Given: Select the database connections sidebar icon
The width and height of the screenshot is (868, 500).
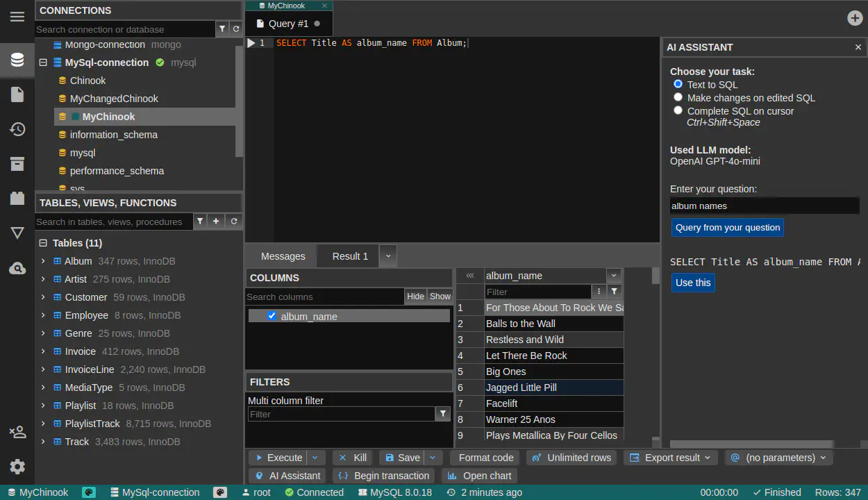Looking at the screenshot, I should tap(17, 60).
